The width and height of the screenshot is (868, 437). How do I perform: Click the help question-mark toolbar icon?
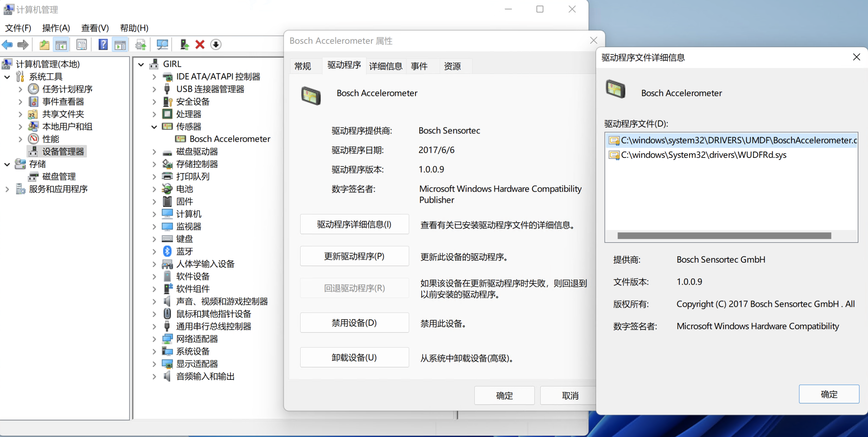point(103,44)
